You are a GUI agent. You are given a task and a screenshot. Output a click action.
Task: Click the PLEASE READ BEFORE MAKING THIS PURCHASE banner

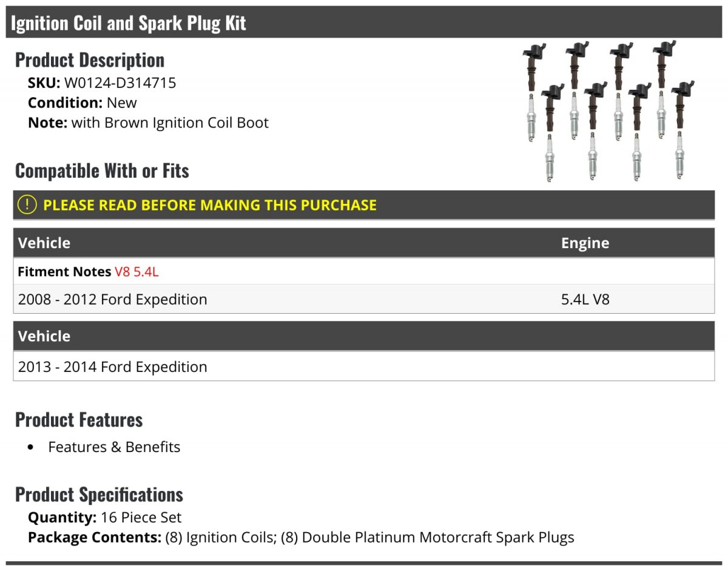pos(364,205)
